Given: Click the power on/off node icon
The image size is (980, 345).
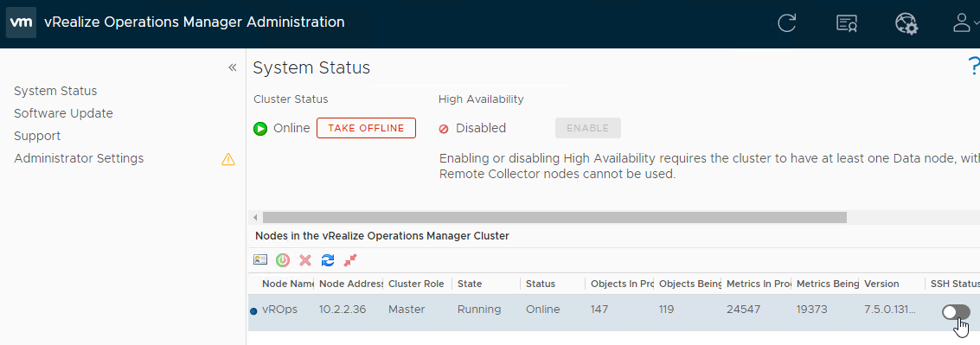Looking at the screenshot, I should point(283,260).
